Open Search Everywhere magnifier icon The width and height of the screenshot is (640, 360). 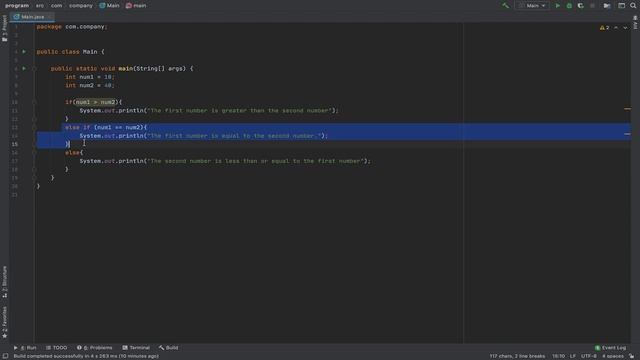(633, 6)
